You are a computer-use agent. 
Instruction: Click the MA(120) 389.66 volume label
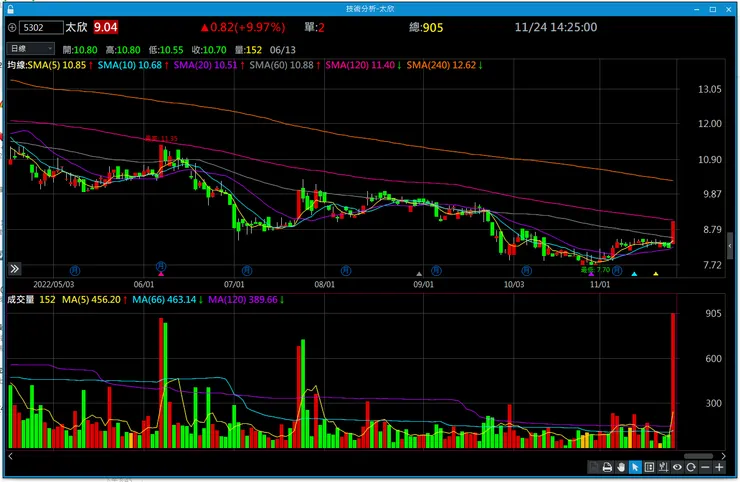[x=243, y=300]
